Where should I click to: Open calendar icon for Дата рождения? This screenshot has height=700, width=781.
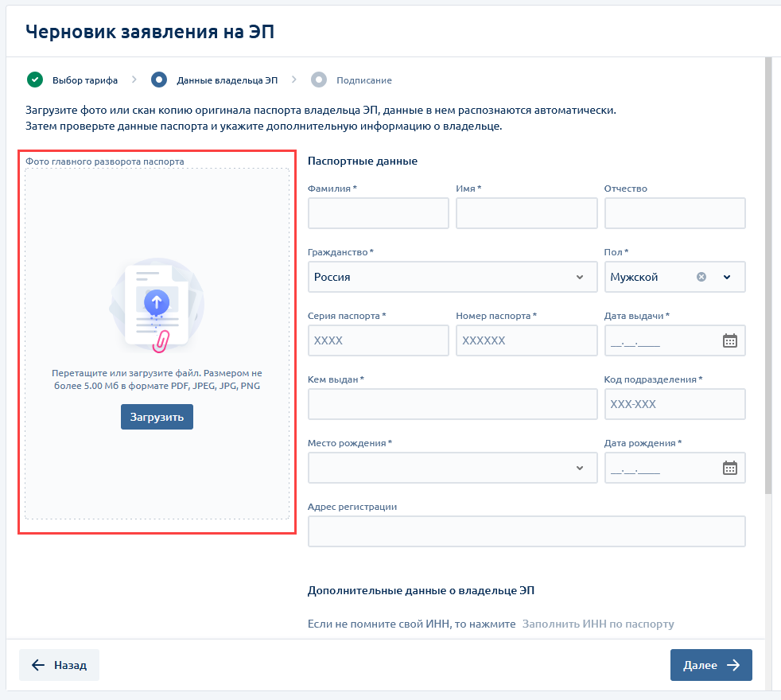point(729,468)
